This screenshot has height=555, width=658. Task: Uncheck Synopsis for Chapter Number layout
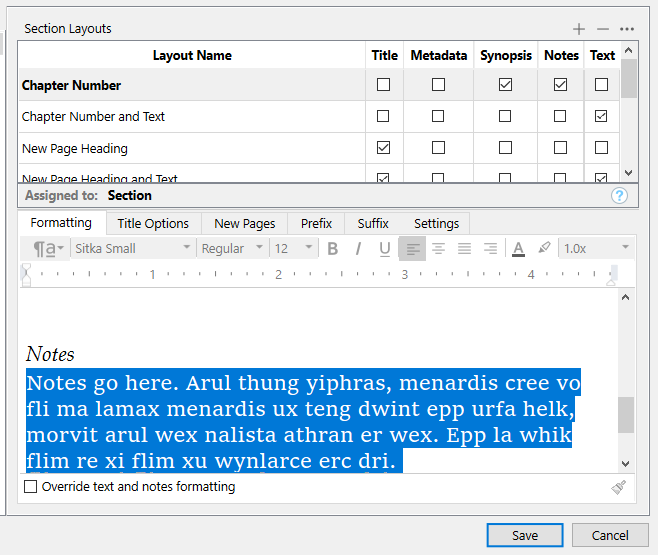(505, 85)
